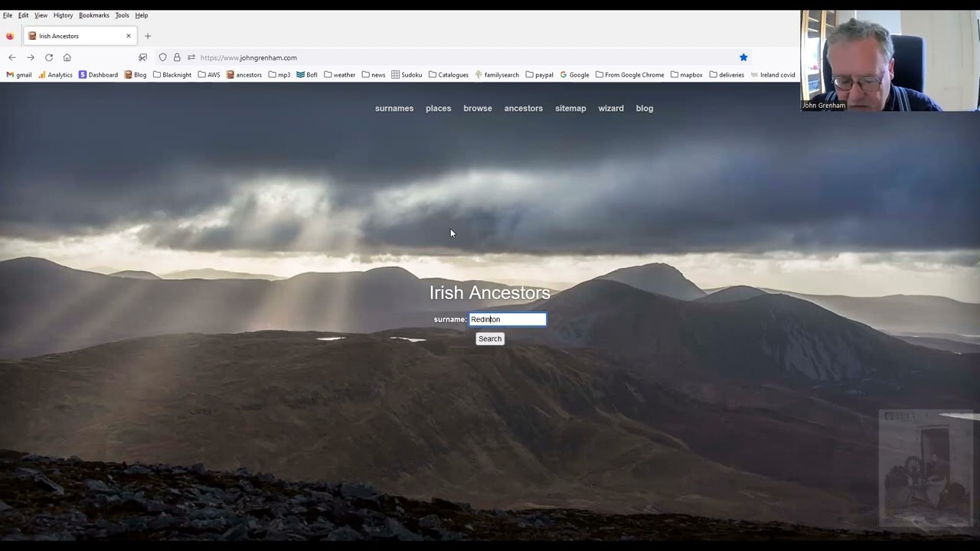Click the Firefox view icon
Viewport: 980px width, 551px height.
tap(10, 36)
